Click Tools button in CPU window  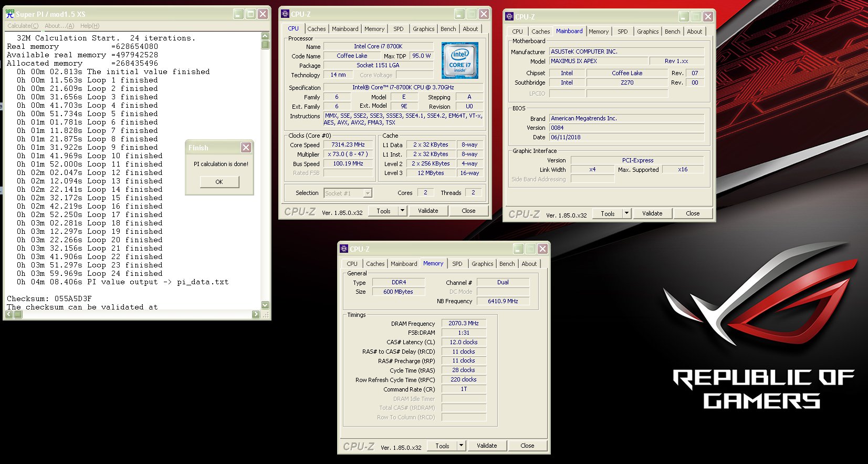[x=384, y=211]
